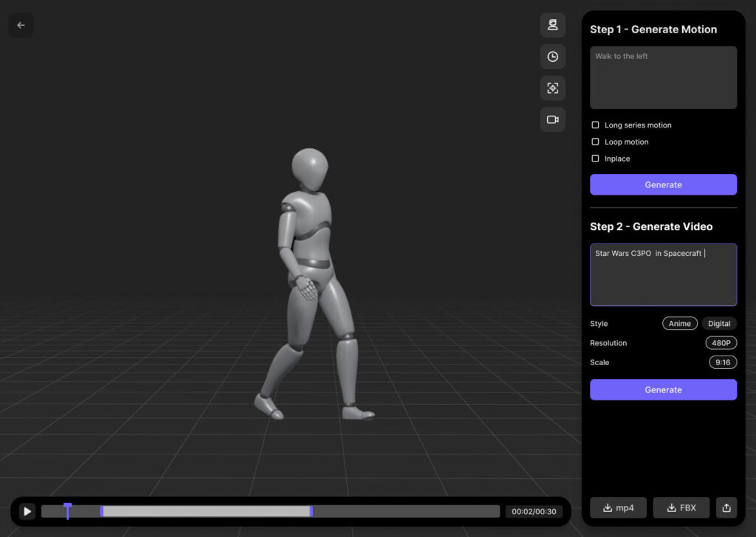Click the Walk to the left motion prompt field
Screen dimensions: 756x537
[663, 77]
